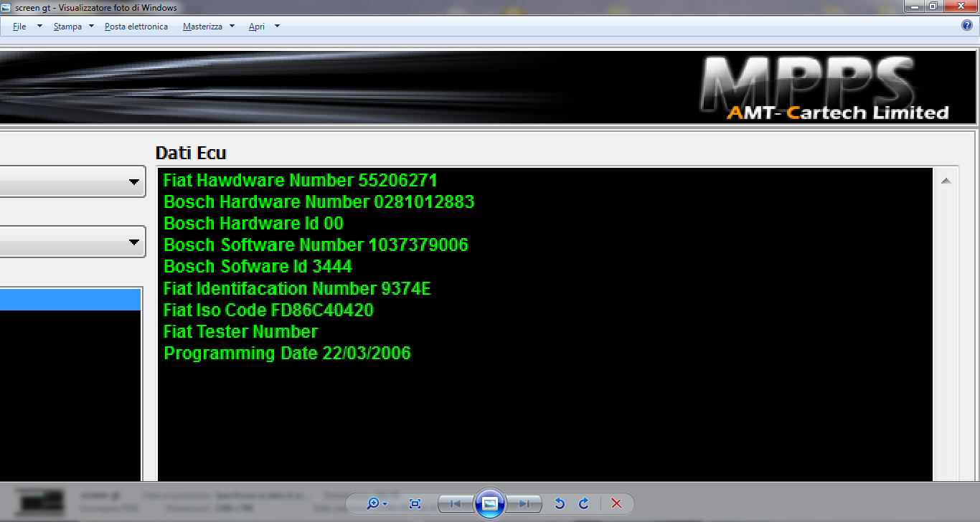Click the text 'Fiat Hawdware Number 55206271'
This screenshot has height=522, width=980.
[x=301, y=180]
